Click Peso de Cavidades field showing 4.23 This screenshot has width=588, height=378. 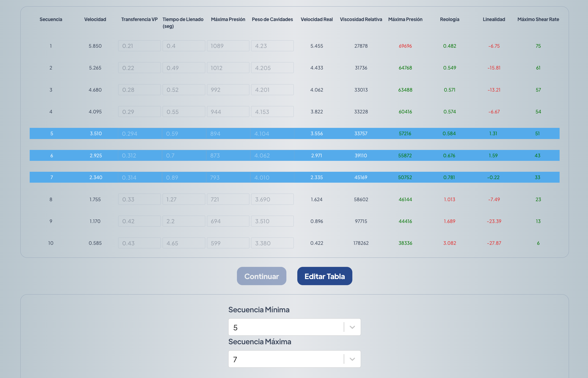click(272, 46)
